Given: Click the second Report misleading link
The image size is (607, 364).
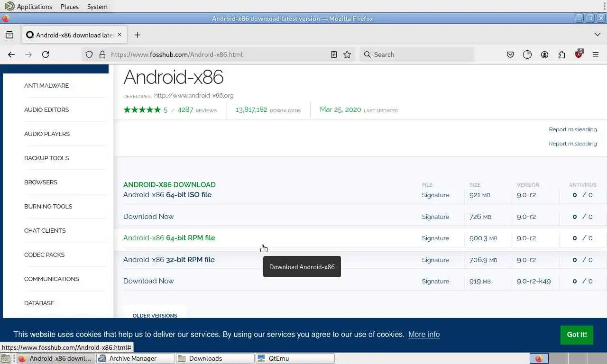Looking at the screenshot, I should point(573,144).
